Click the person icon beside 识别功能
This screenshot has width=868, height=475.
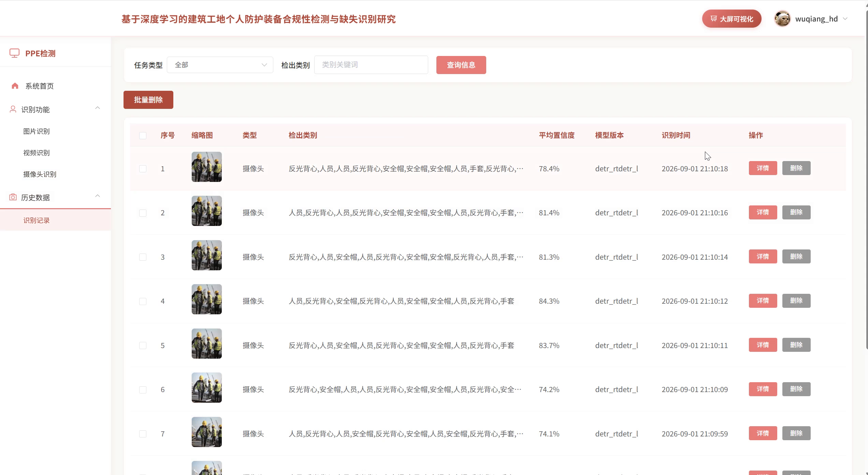coord(13,109)
